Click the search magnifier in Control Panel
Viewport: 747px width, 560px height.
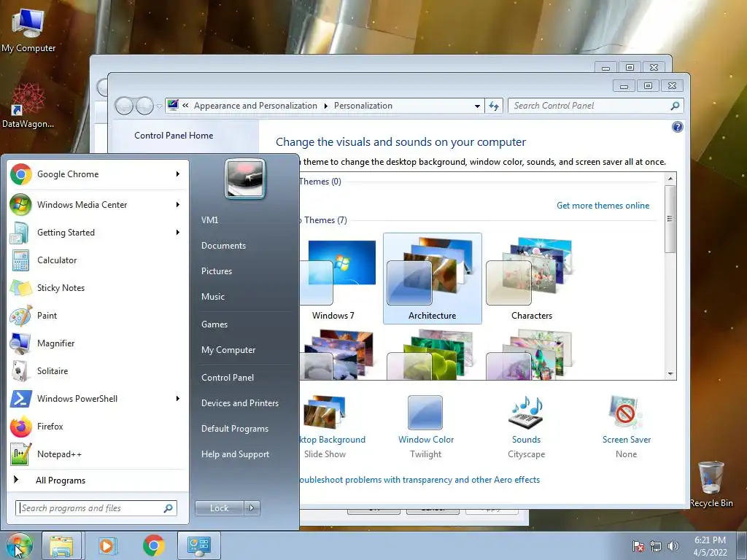coord(675,106)
